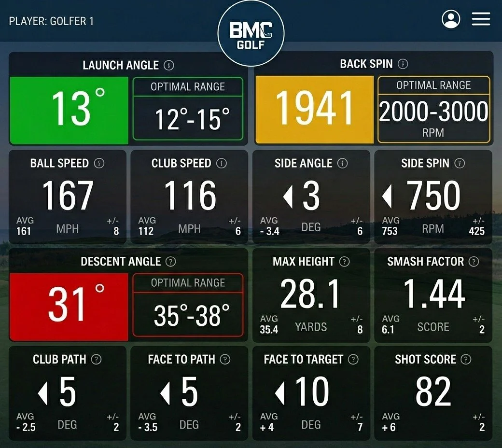The image size is (502, 448).
Task: Open the user profile icon
Action: 451,20
